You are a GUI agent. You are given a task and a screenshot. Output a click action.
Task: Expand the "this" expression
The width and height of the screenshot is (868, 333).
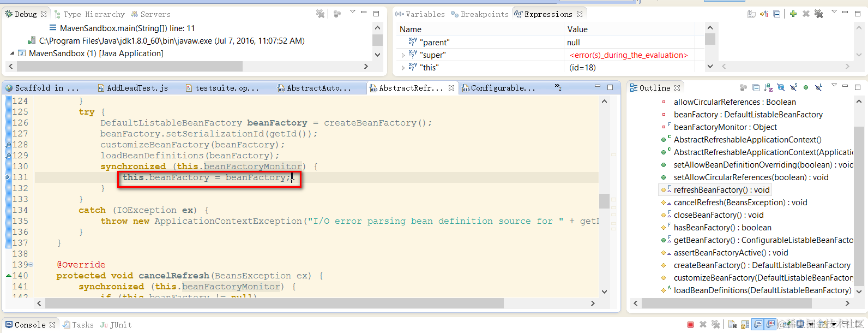403,68
